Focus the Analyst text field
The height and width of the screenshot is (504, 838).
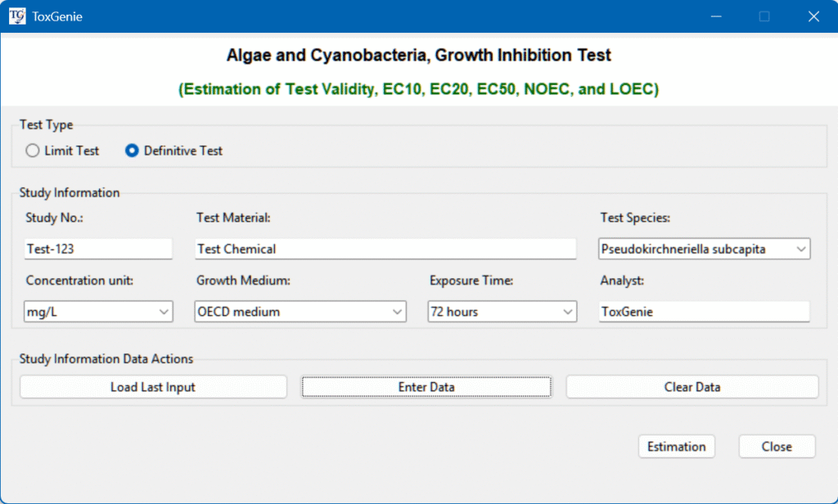704,312
